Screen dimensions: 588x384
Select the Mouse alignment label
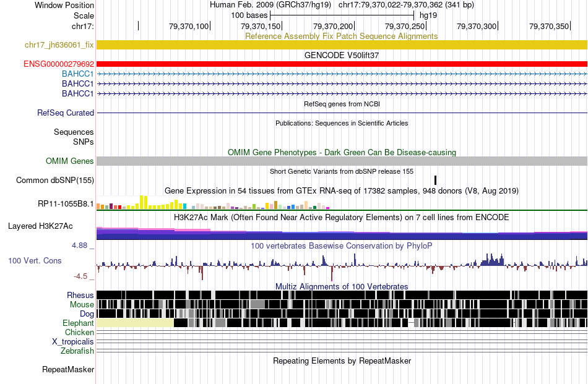click(x=82, y=305)
